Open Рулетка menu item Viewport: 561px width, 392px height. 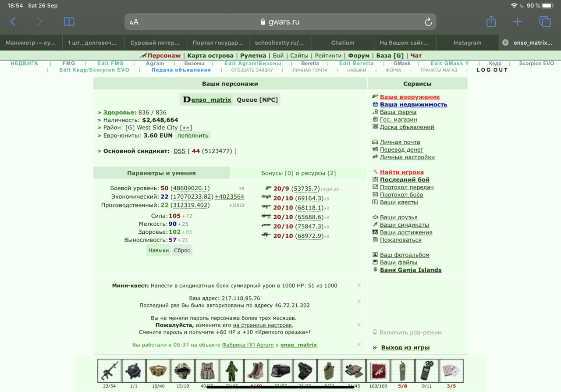pos(253,56)
